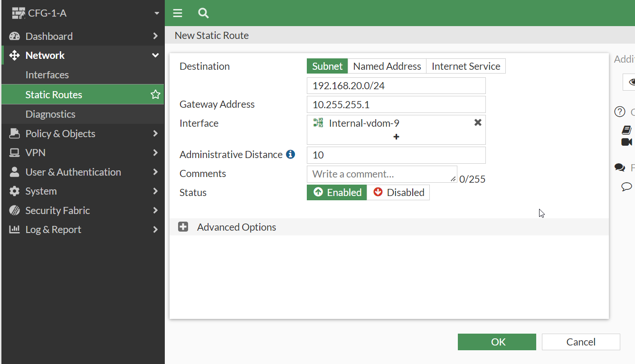Set Status to Enabled
The image size is (635, 364).
(x=337, y=192)
